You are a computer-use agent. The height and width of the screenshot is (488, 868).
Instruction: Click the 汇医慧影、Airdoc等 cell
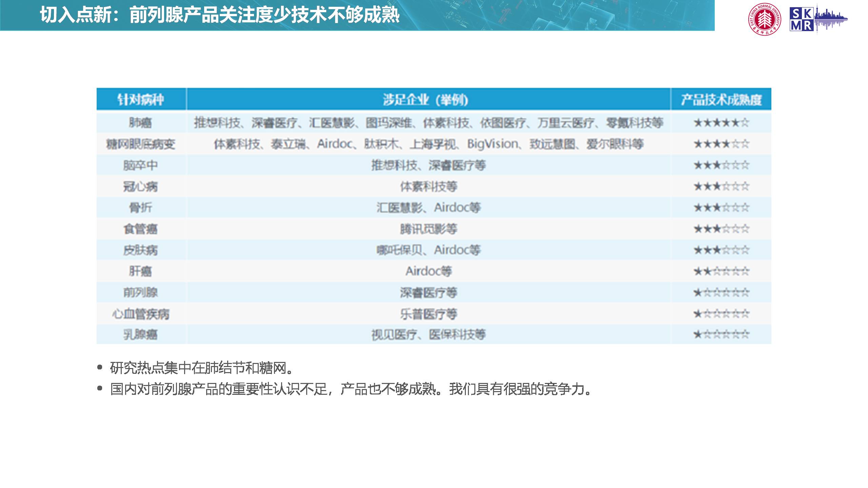[429, 207]
